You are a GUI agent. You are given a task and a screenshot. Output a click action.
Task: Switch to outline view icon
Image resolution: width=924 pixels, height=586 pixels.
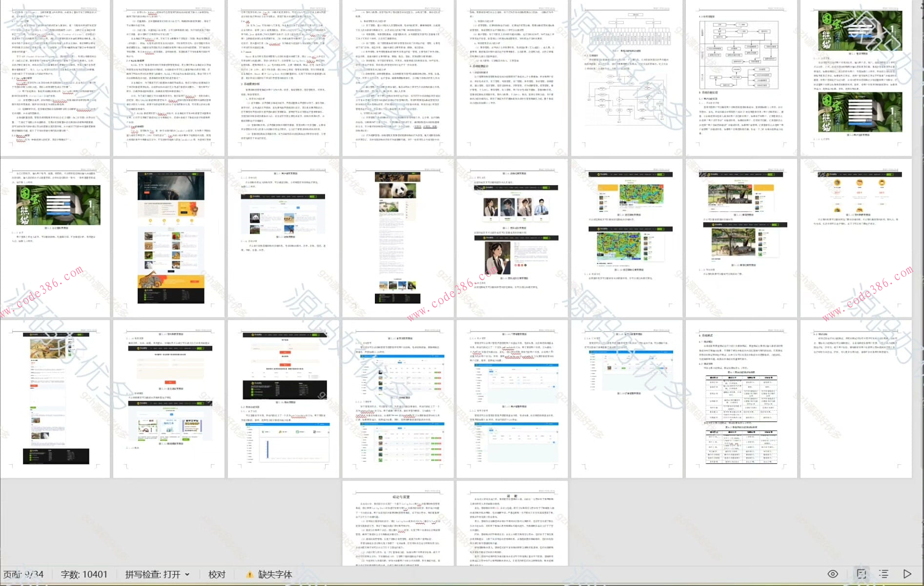tap(883, 574)
